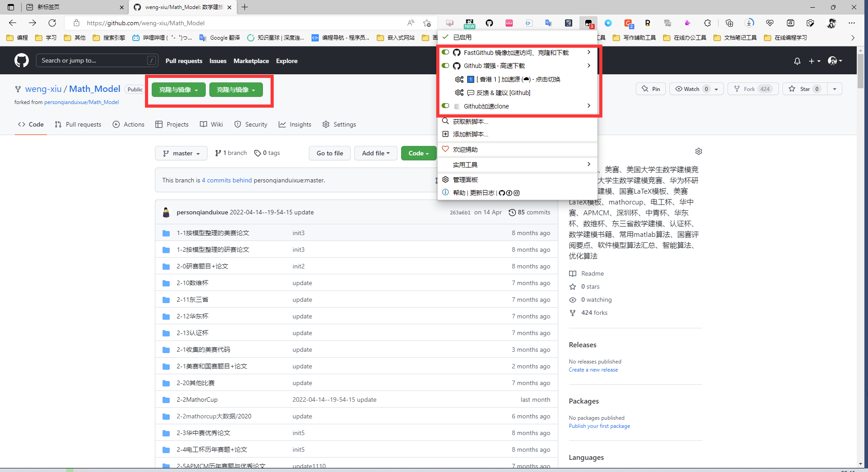The width and height of the screenshot is (868, 472).
Task: Open notifications bell in GitHub header
Action: [797, 61]
